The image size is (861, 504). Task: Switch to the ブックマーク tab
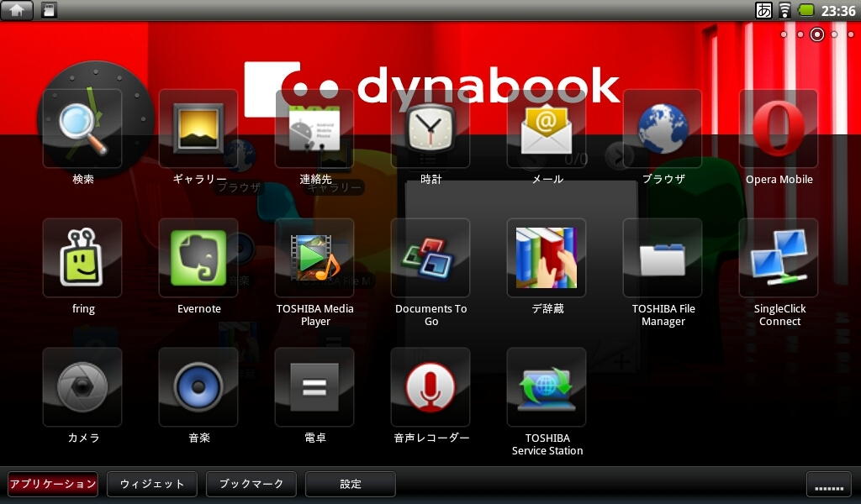(x=251, y=484)
